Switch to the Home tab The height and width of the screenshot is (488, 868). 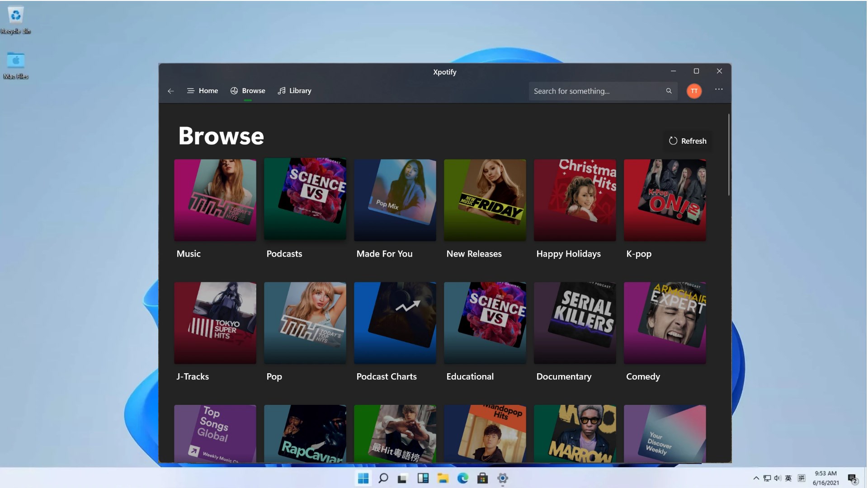pyautogui.click(x=203, y=91)
